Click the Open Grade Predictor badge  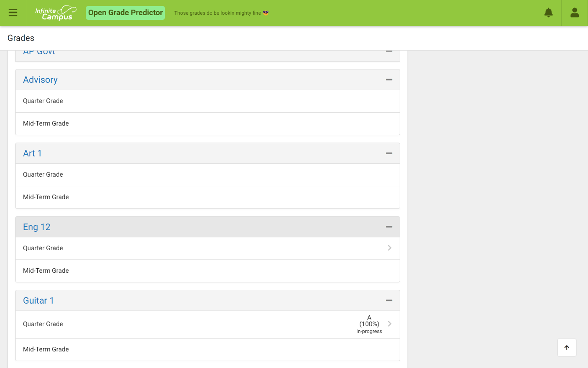[125, 13]
